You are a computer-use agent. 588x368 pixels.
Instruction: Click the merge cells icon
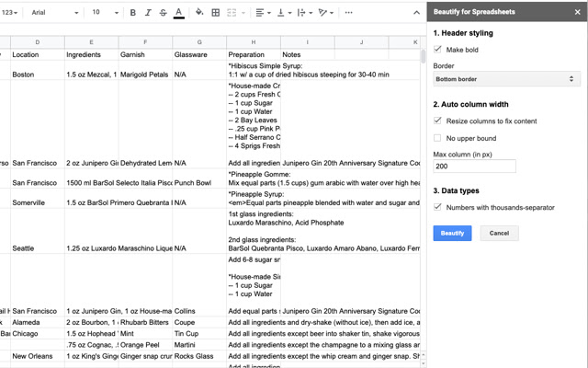coord(232,13)
